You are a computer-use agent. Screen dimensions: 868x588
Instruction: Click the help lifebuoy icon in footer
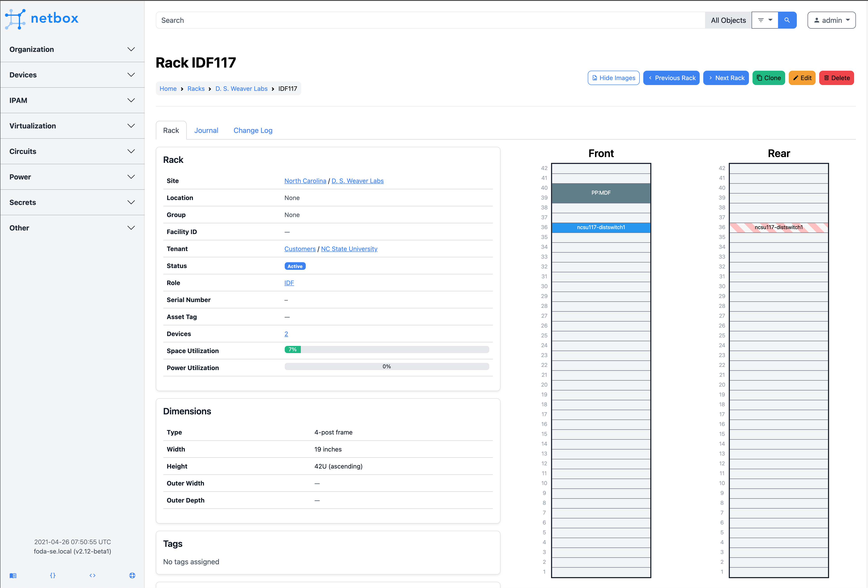(132, 575)
